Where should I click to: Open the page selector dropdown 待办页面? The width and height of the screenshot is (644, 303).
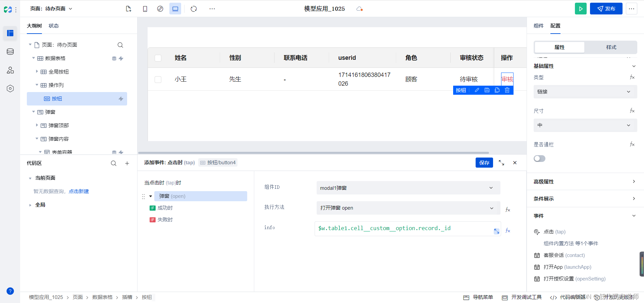click(x=51, y=9)
